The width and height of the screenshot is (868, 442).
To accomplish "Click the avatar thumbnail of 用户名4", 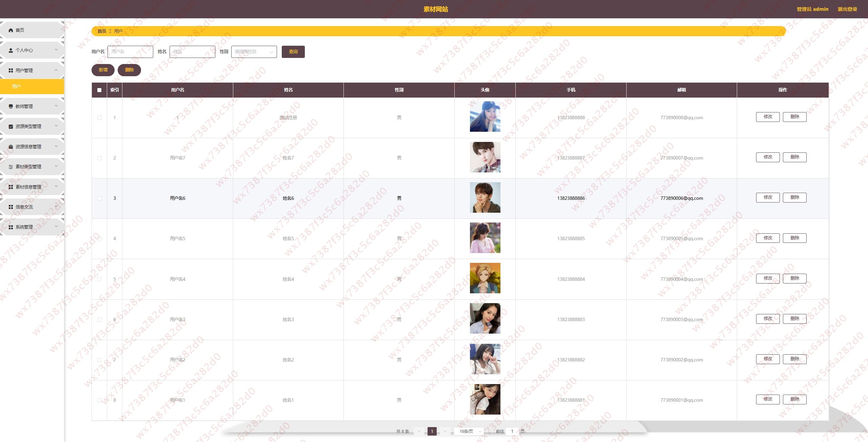I will (x=485, y=278).
